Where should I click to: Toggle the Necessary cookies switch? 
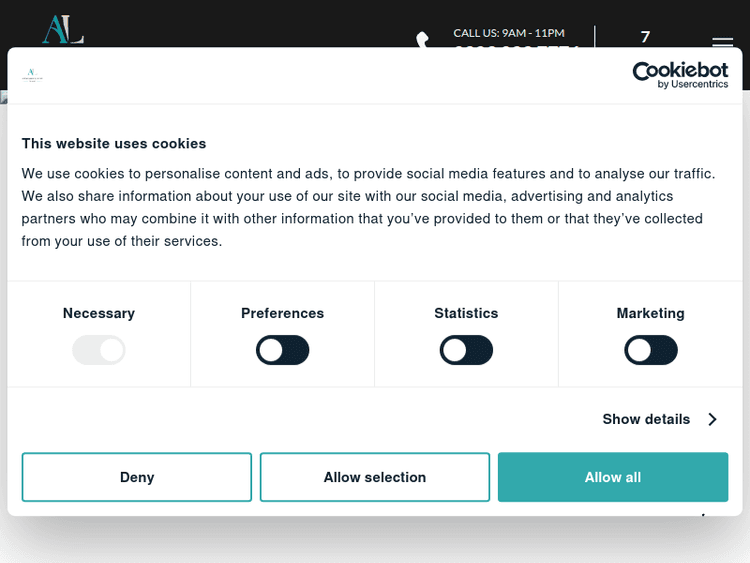click(99, 350)
